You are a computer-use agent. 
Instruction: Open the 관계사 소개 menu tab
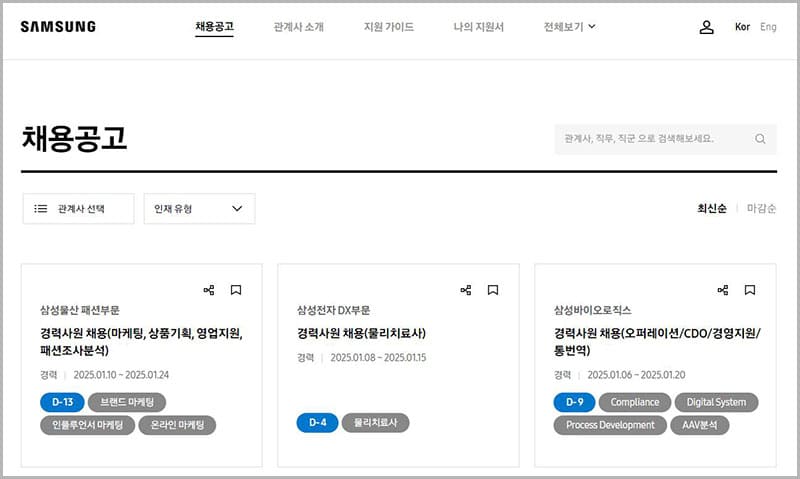pyautogui.click(x=298, y=27)
